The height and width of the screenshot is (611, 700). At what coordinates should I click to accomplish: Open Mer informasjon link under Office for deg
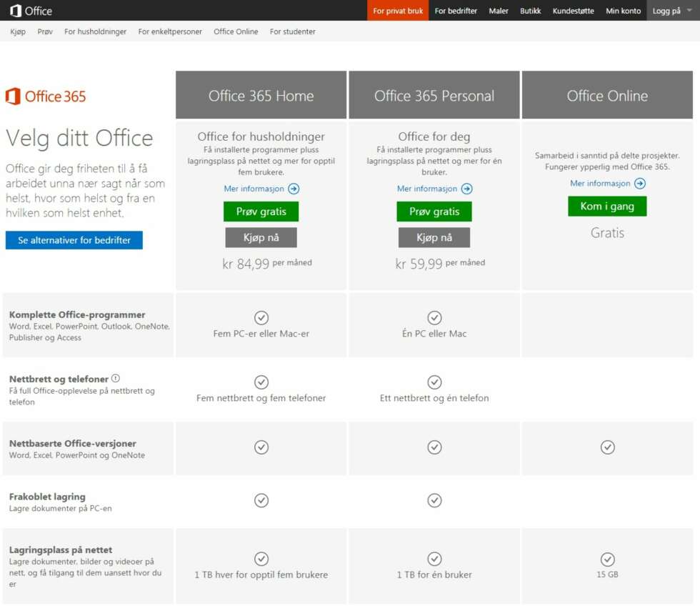click(x=427, y=189)
